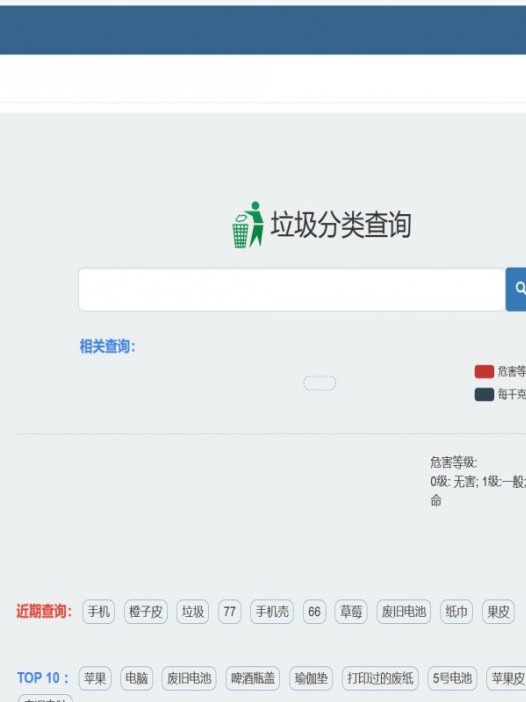The width and height of the screenshot is (526, 702).
Task: Focus the garbage query search box
Action: click(292, 289)
